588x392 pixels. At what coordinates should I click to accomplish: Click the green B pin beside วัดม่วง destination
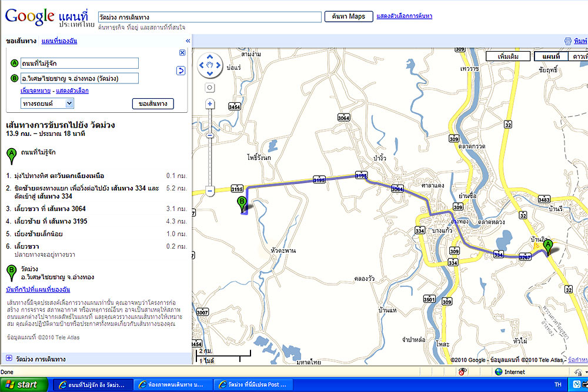pyautogui.click(x=12, y=273)
